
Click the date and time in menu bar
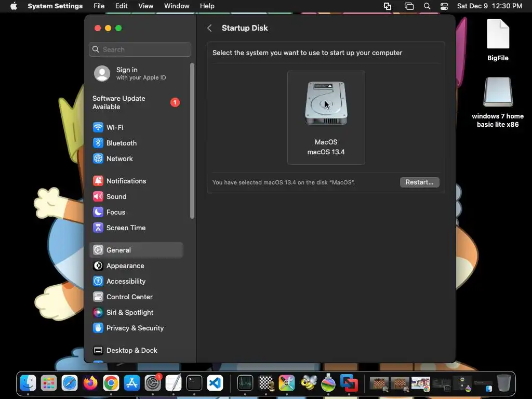tap(489, 6)
